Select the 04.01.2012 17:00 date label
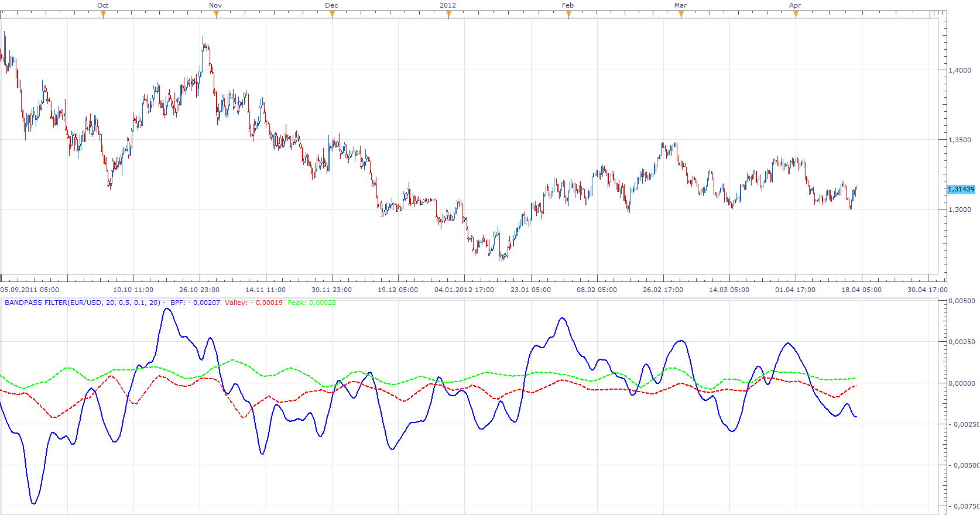Viewport: 980px width, 515px height. coord(464,290)
